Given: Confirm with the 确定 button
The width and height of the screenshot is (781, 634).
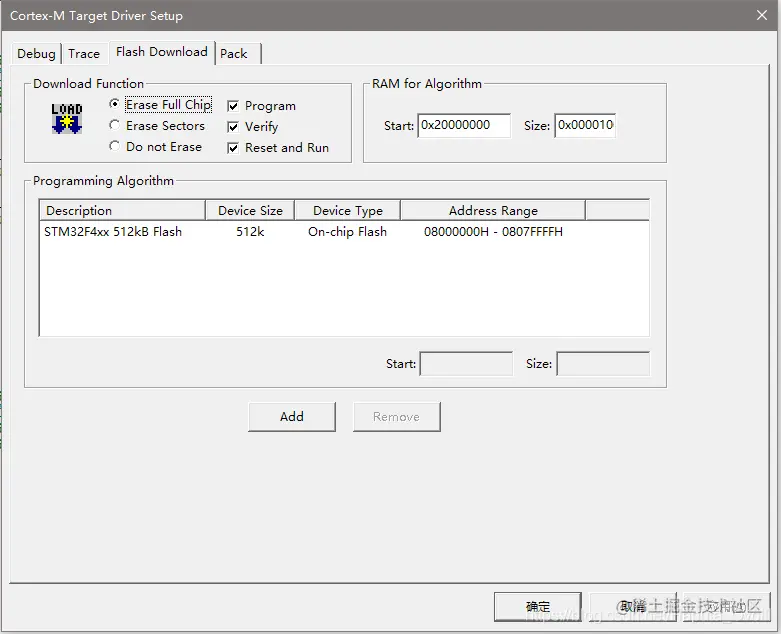Looking at the screenshot, I should pos(538,607).
